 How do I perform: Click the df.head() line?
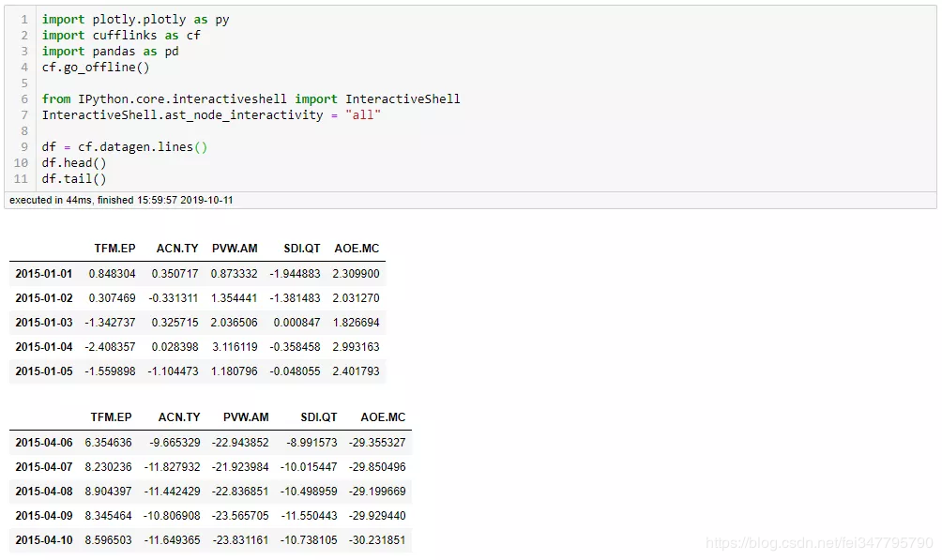pyautogui.click(x=74, y=163)
